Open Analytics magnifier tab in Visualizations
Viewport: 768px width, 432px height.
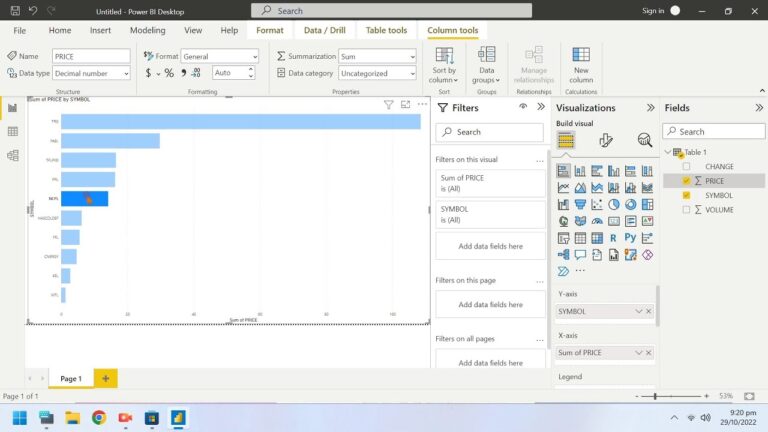[x=645, y=141]
